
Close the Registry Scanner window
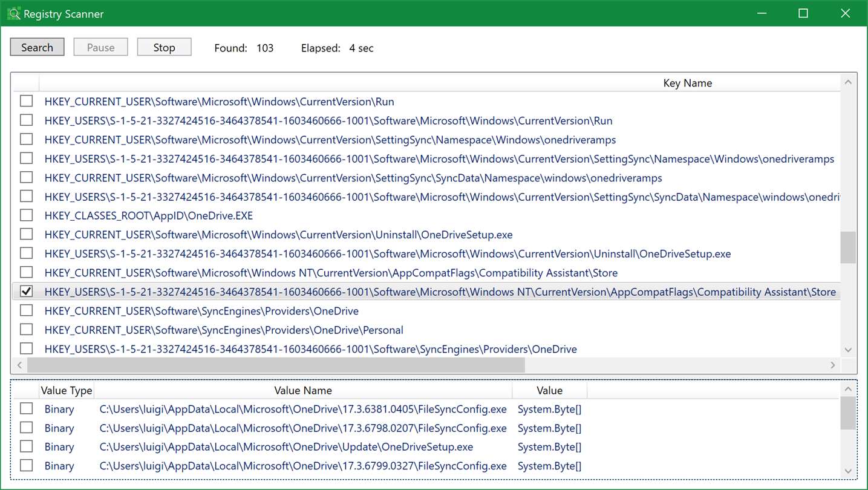point(846,13)
